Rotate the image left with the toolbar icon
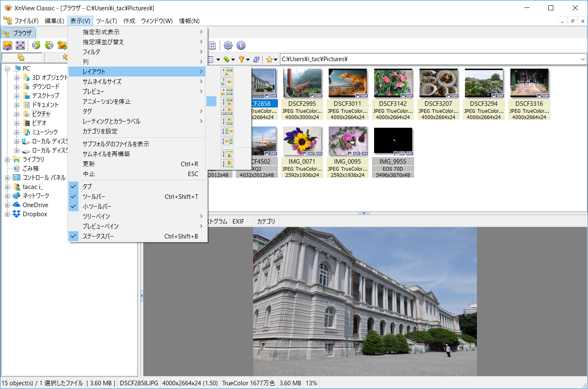 coord(36,45)
